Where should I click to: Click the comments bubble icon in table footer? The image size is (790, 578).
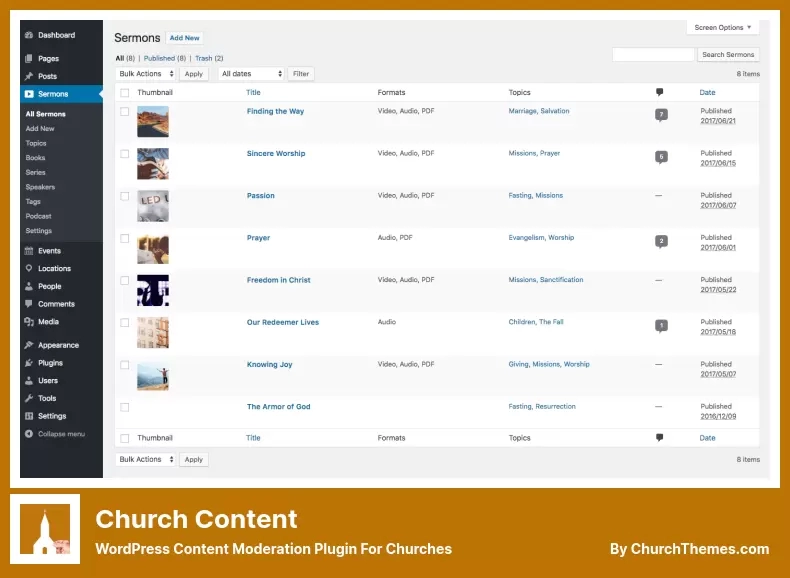click(660, 438)
